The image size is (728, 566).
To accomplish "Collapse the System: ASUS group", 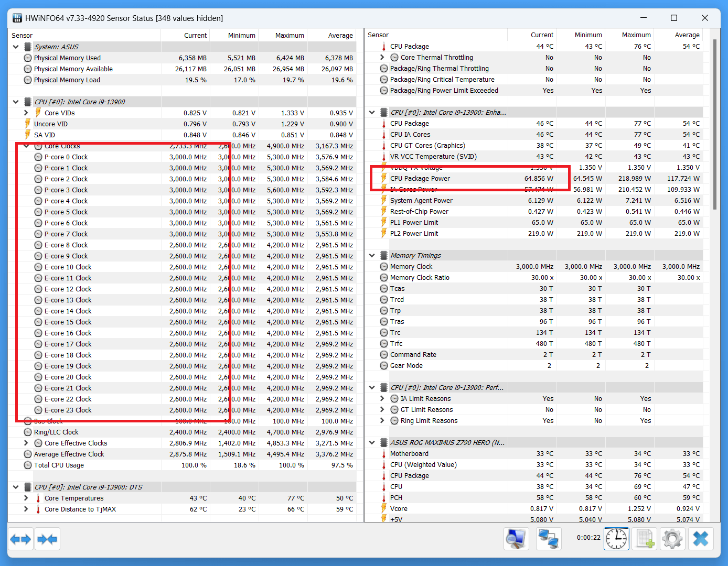I will tap(16, 47).
